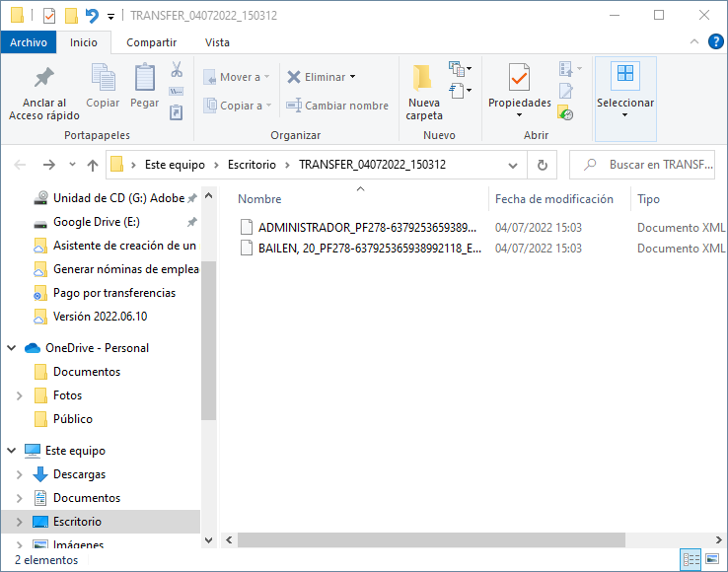Collapse the OneDrive - Personal node
This screenshot has height=572, width=728.
tap(12, 348)
